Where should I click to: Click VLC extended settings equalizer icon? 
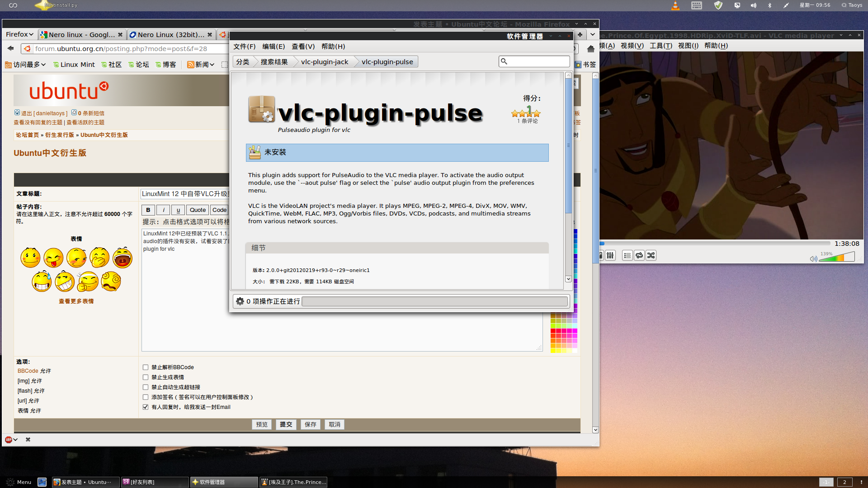tap(610, 255)
